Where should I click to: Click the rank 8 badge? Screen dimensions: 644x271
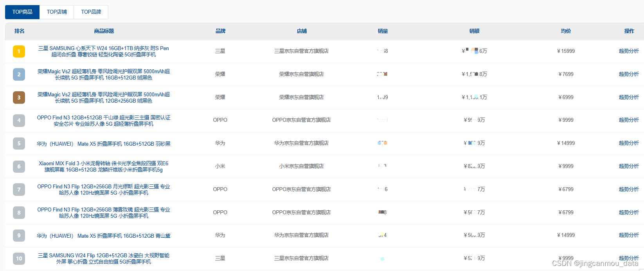click(19, 213)
